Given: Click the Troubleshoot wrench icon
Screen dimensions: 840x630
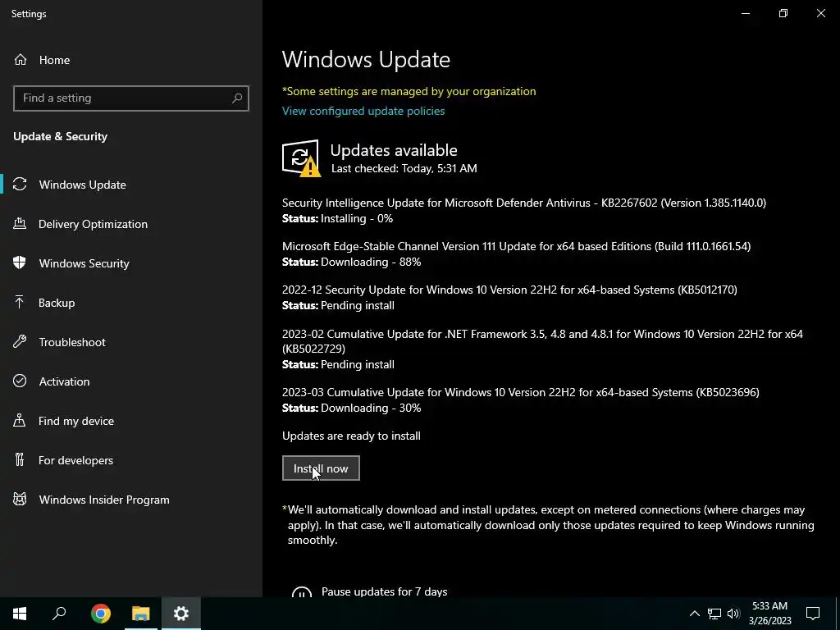Looking at the screenshot, I should 20,342.
